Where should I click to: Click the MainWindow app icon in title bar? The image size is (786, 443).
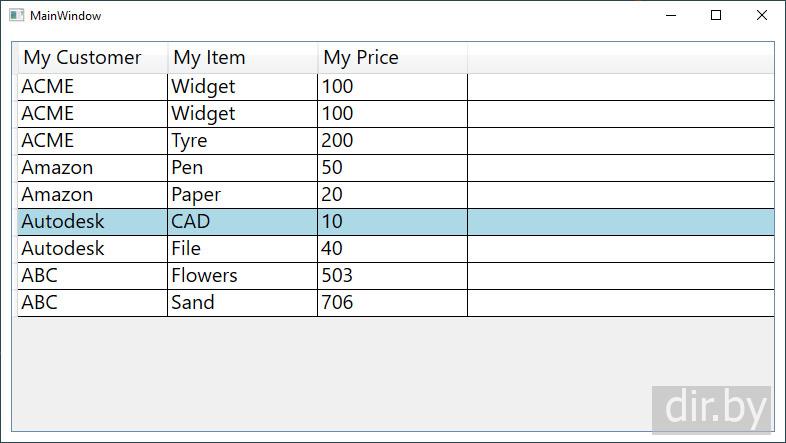[x=16, y=15]
